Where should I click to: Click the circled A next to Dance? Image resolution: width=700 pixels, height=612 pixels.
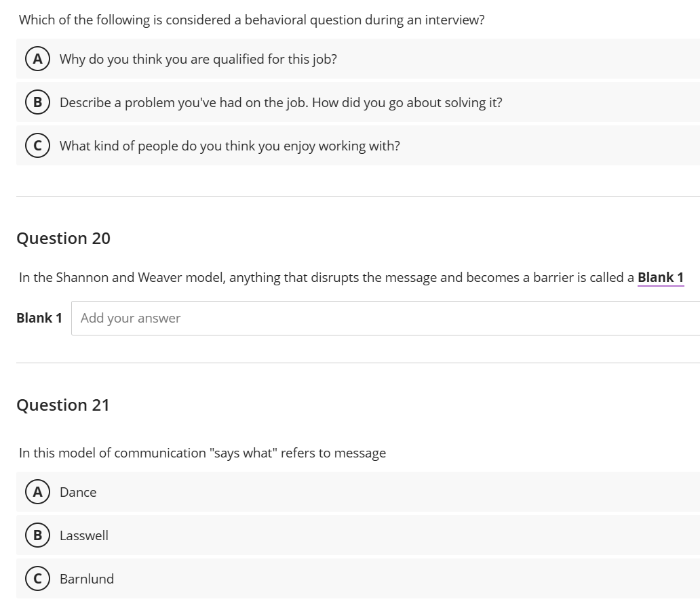click(37, 492)
